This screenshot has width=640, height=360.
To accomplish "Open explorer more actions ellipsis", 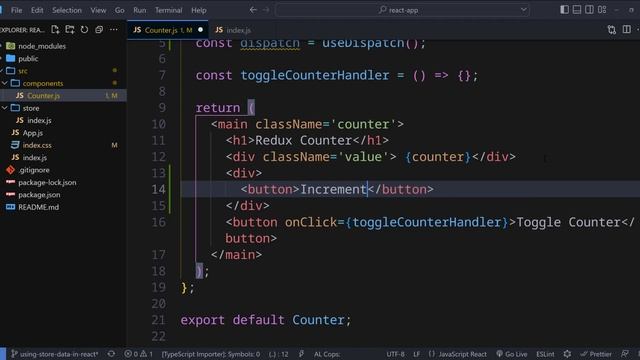I will pyautogui.click(x=113, y=29).
